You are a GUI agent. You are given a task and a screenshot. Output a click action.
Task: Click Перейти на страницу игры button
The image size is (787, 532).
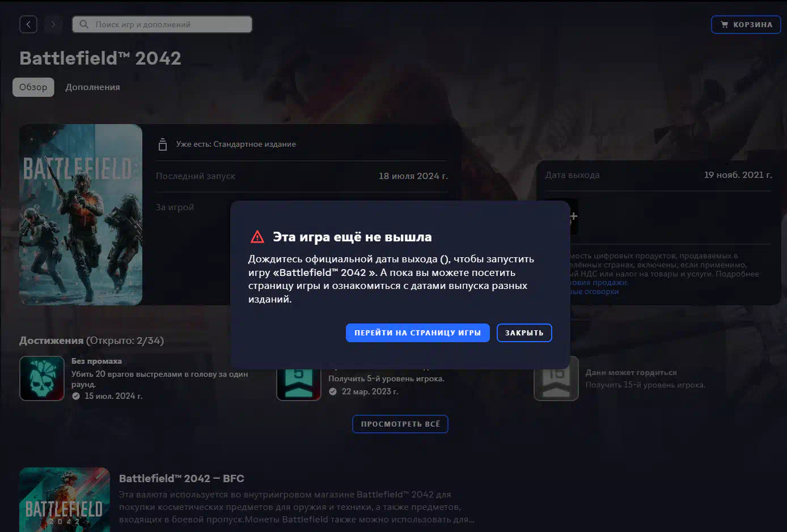click(x=418, y=333)
